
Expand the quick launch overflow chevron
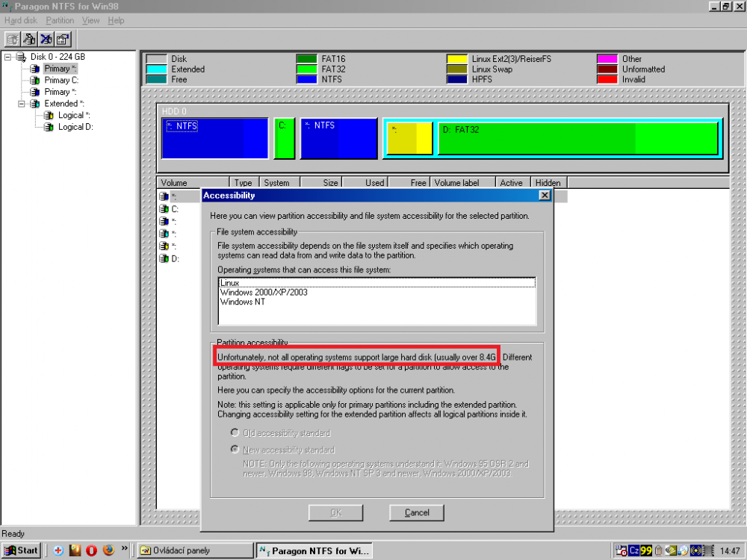tap(124, 549)
